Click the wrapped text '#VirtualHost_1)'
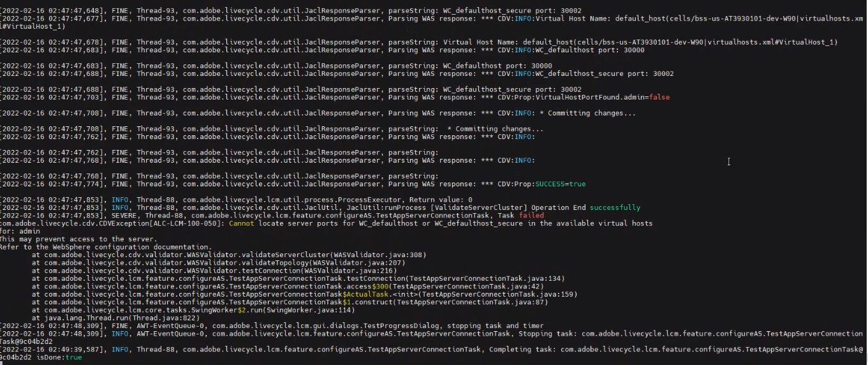Viewport: 868px width, 365px height. (x=33, y=27)
